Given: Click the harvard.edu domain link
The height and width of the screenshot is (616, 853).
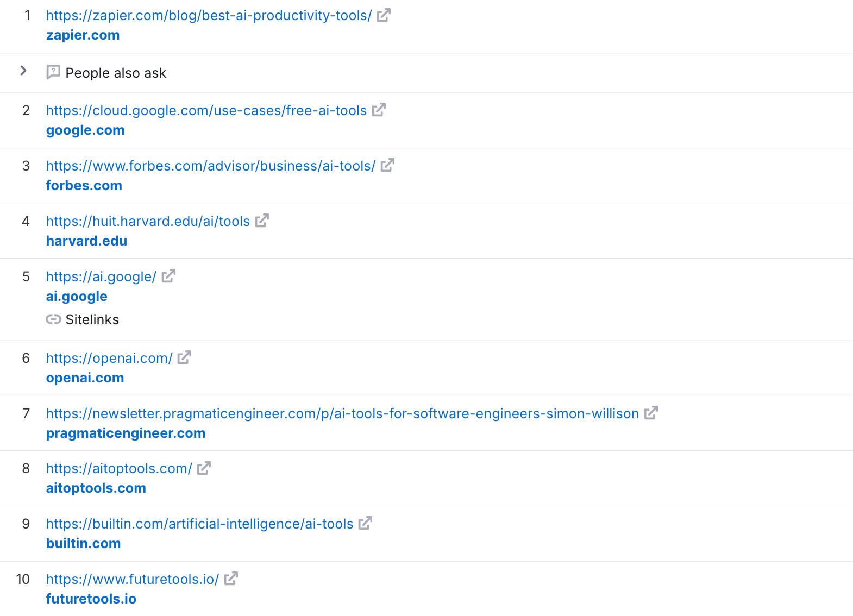Looking at the screenshot, I should 87,241.
